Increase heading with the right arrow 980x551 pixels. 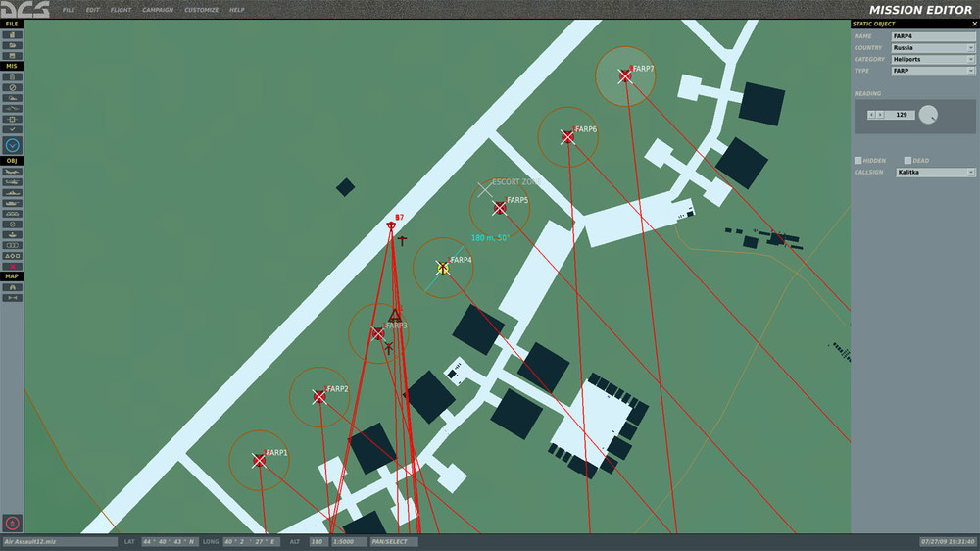click(880, 115)
